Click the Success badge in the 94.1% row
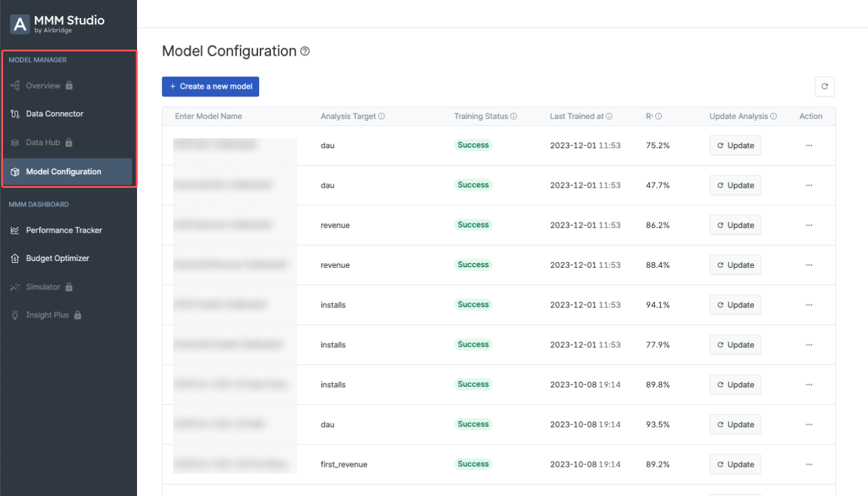The width and height of the screenshot is (868, 496). point(474,304)
